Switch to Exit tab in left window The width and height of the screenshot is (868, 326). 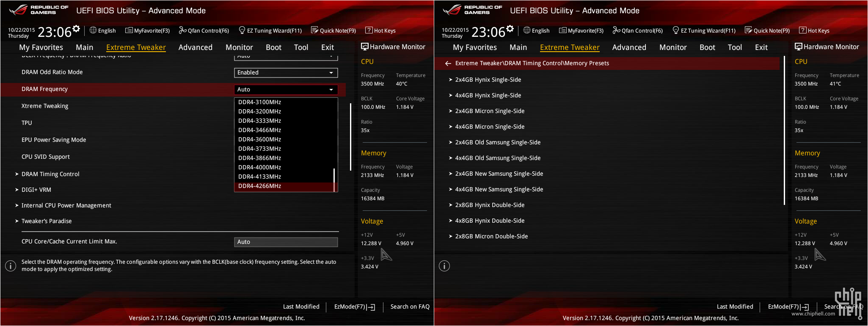[x=328, y=47]
